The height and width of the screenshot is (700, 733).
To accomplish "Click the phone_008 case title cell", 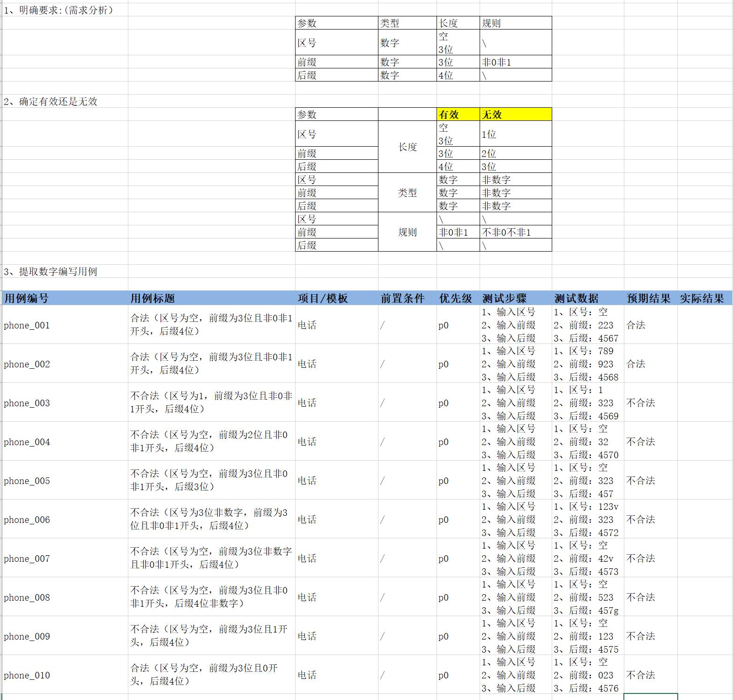I will coord(212,597).
